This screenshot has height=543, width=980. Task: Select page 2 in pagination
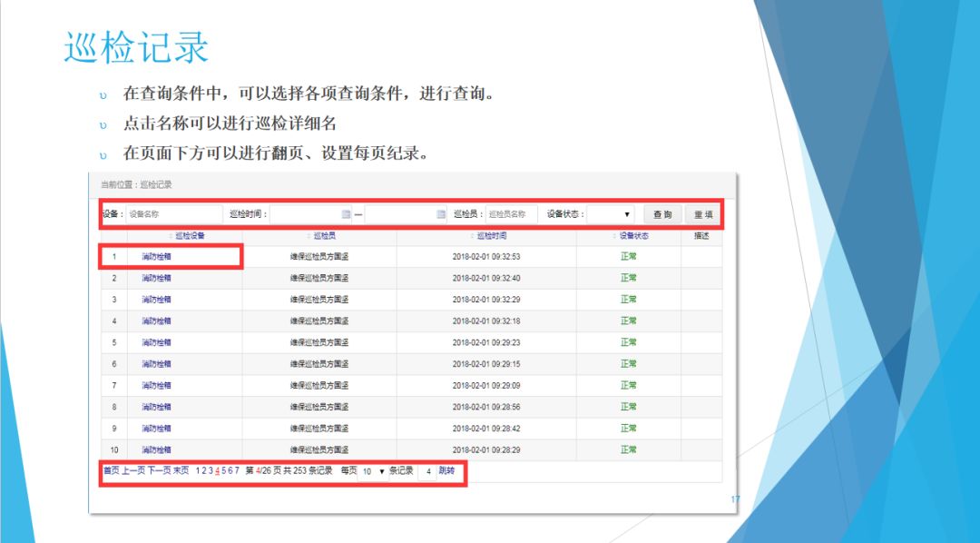204,471
